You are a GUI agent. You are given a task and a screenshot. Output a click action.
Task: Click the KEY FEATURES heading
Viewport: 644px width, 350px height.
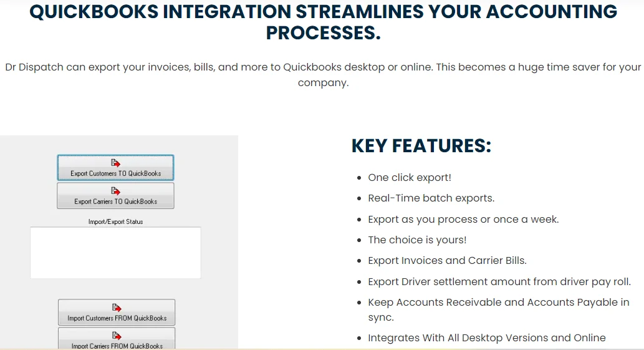(421, 146)
